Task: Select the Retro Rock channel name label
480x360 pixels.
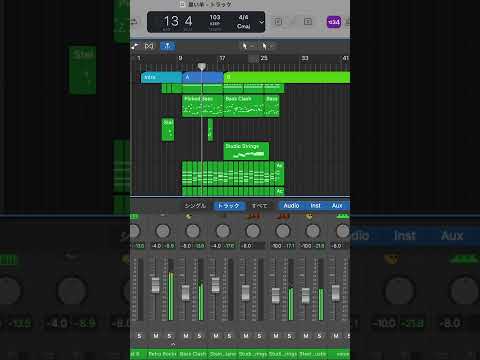Action: click(162, 354)
